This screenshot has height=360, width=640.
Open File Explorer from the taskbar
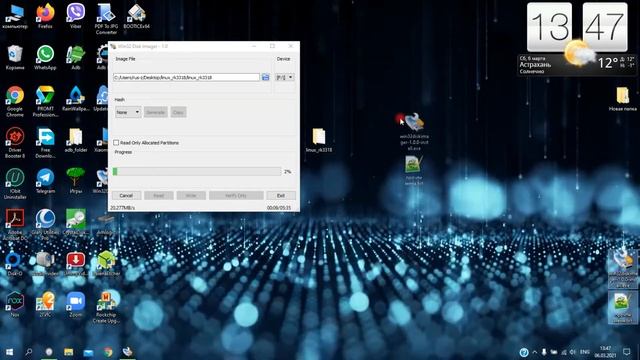pos(69,352)
